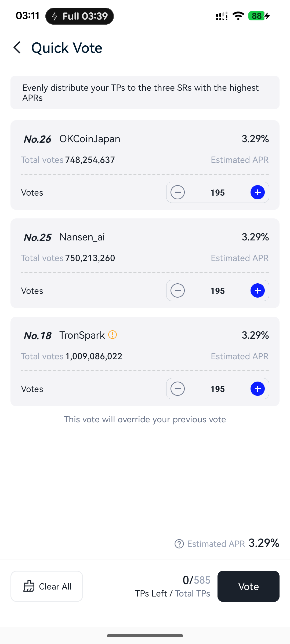290x644 pixels.
Task: Open the Nansen_ai SR name
Action: [82, 237]
